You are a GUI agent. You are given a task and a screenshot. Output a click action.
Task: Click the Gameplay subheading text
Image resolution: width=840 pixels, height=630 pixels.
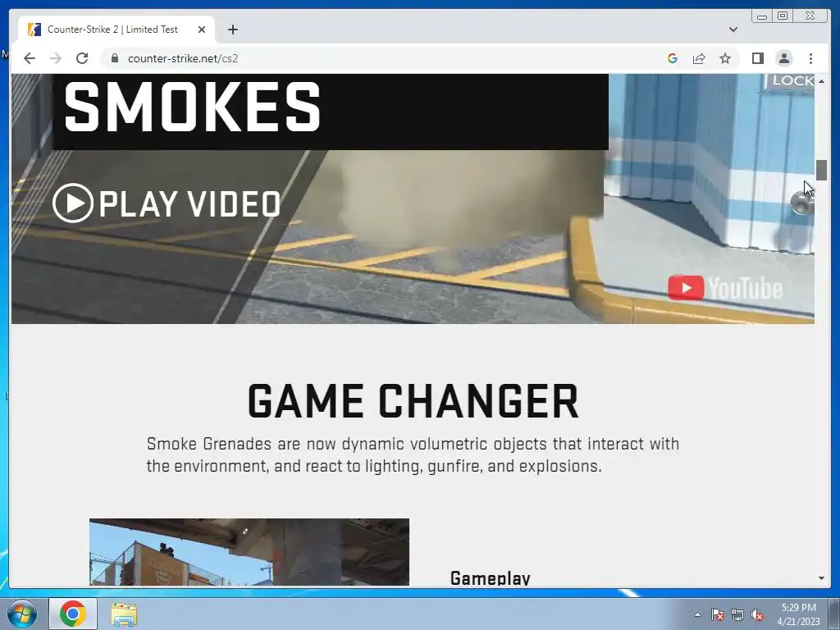pos(491,578)
